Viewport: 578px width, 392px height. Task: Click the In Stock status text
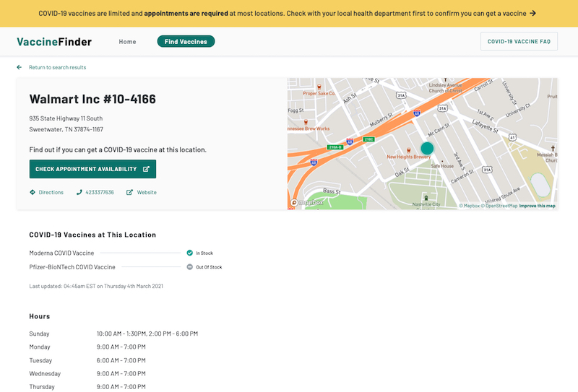[204, 253]
